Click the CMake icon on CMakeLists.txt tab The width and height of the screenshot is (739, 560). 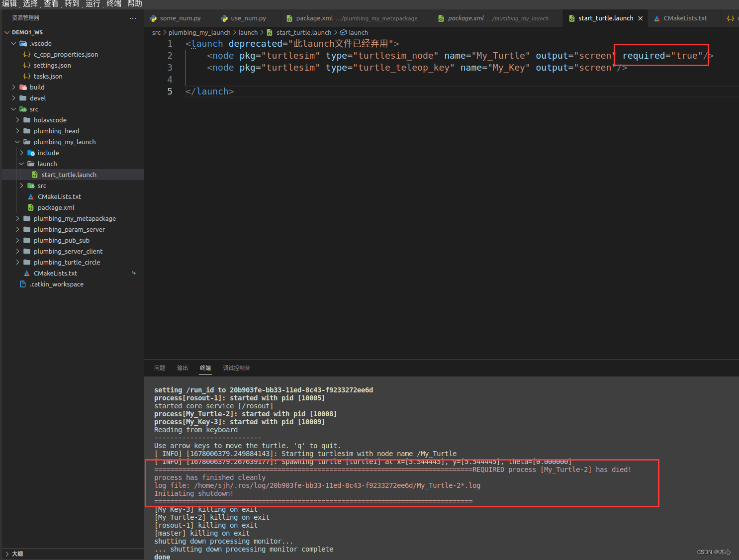click(x=657, y=18)
